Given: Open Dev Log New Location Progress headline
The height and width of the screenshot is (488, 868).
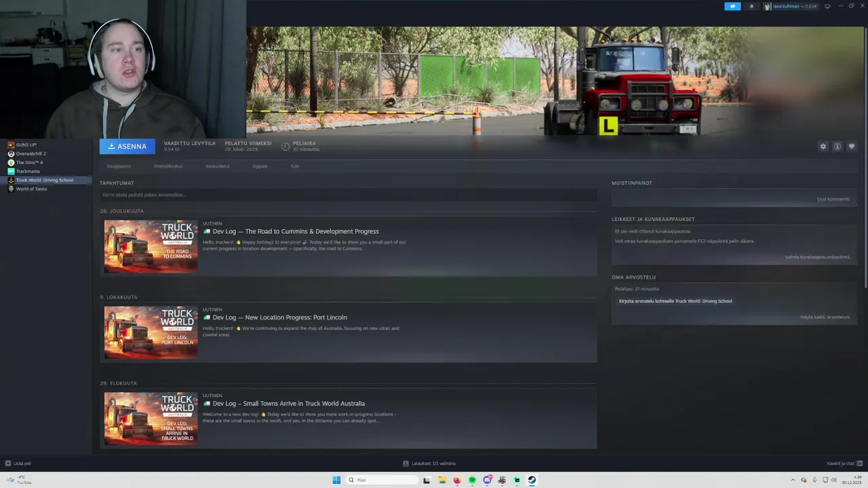Looking at the screenshot, I should pyautogui.click(x=279, y=318).
